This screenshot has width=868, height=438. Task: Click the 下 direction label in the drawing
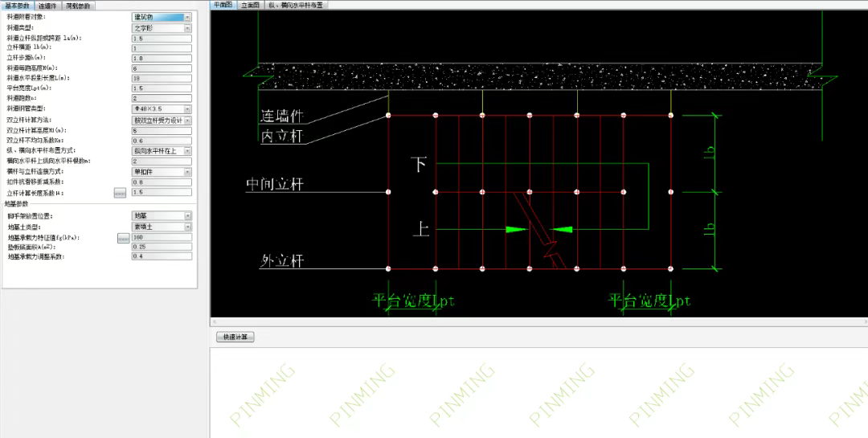pyautogui.click(x=419, y=165)
